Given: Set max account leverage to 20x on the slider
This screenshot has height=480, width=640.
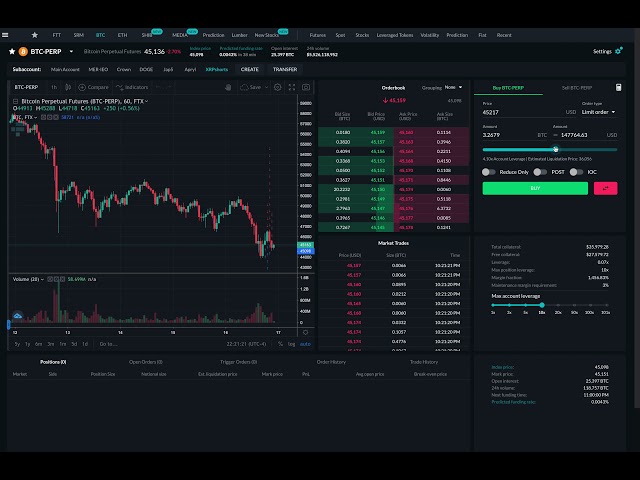Looking at the screenshot, I should click(558, 305).
